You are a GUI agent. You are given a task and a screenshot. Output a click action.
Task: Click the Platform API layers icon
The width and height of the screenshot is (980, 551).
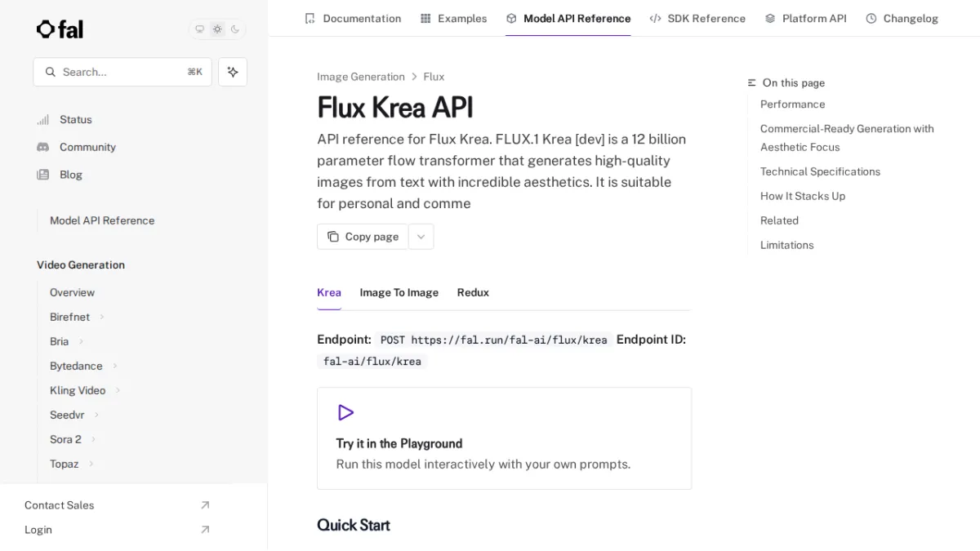coord(770,18)
